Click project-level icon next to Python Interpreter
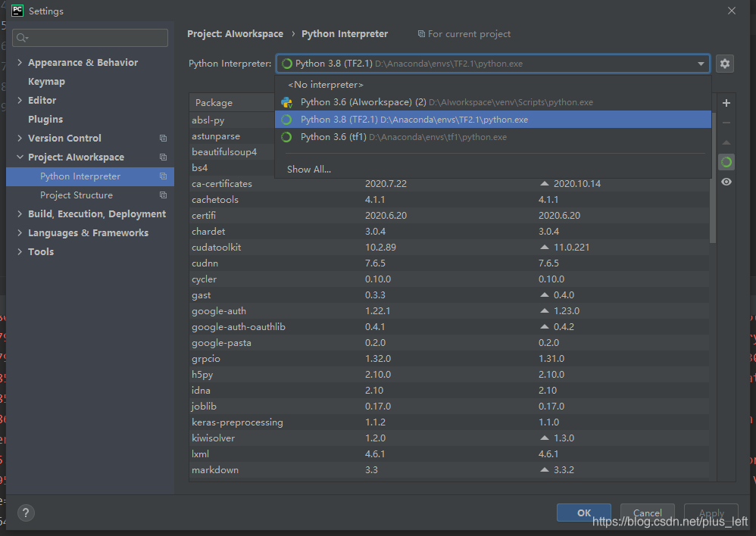756x536 pixels. [164, 176]
